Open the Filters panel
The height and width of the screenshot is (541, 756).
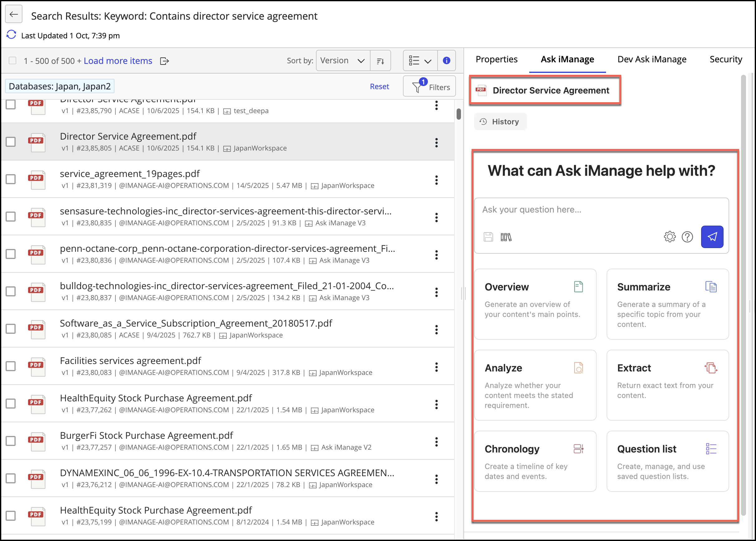[x=429, y=87]
